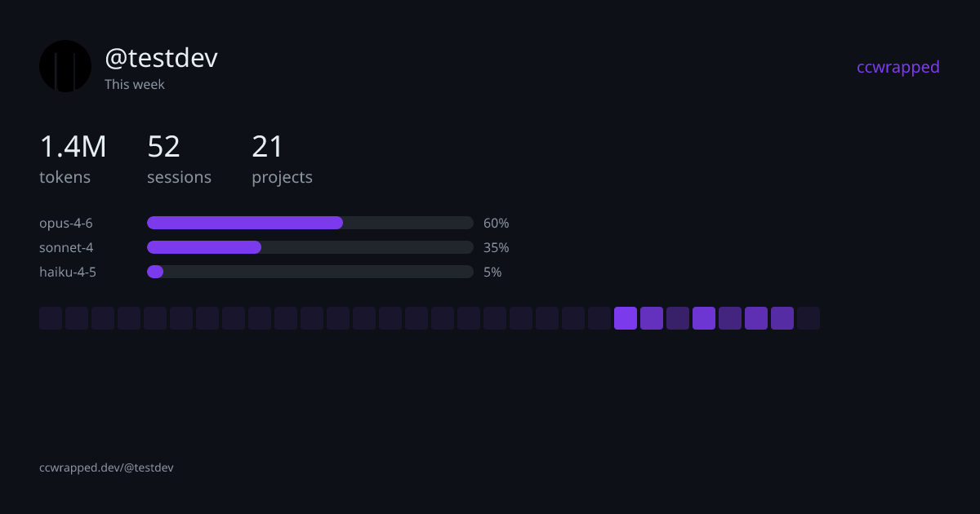Select the 21 projects stat
Image resolution: width=980 pixels, height=514 pixels.
[x=282, y=159]
